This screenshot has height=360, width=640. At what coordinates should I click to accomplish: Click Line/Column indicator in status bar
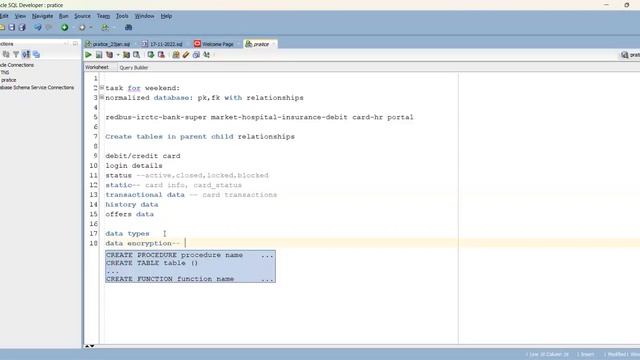tap(547, 354)
